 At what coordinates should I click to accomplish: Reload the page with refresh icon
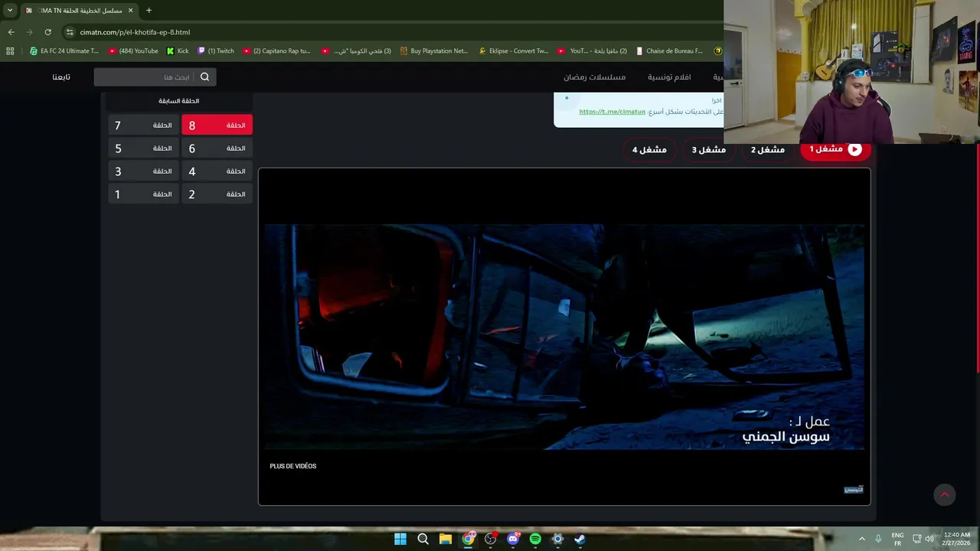tap(47, 32)
